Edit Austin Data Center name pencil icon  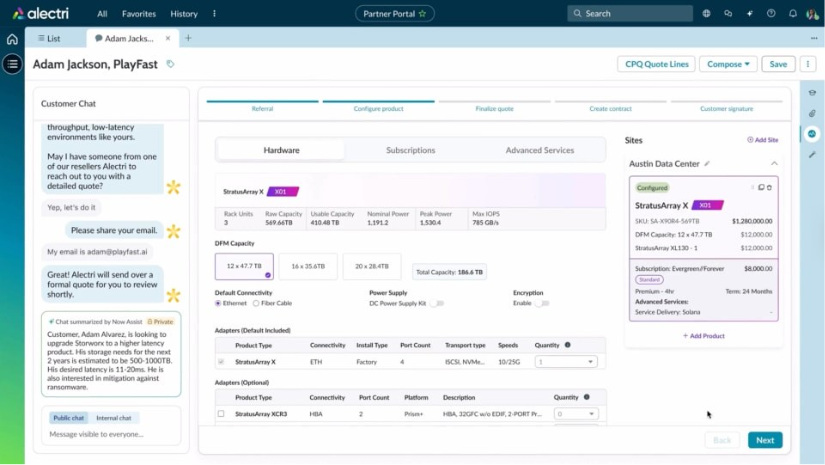tap(707, 164)
